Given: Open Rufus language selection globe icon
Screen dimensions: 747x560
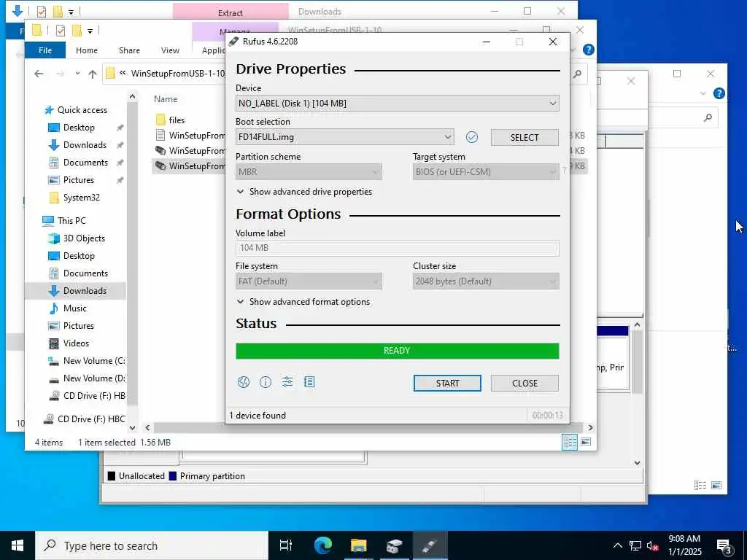Looking at the screenshot, I should (244, 382).
